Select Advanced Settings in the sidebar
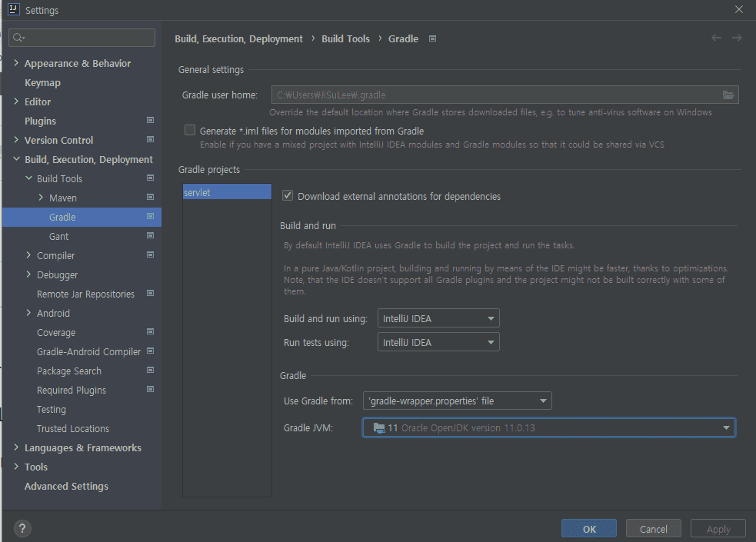The image size is (756, 542). 66,486
